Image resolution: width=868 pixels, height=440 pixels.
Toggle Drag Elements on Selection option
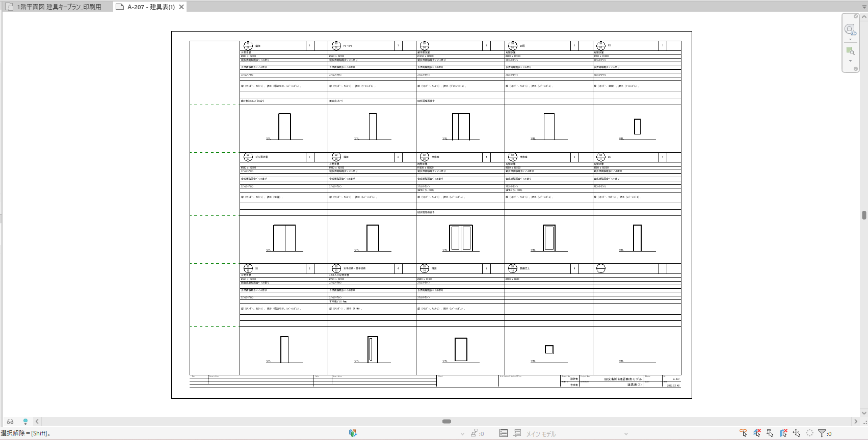[797, 433]
